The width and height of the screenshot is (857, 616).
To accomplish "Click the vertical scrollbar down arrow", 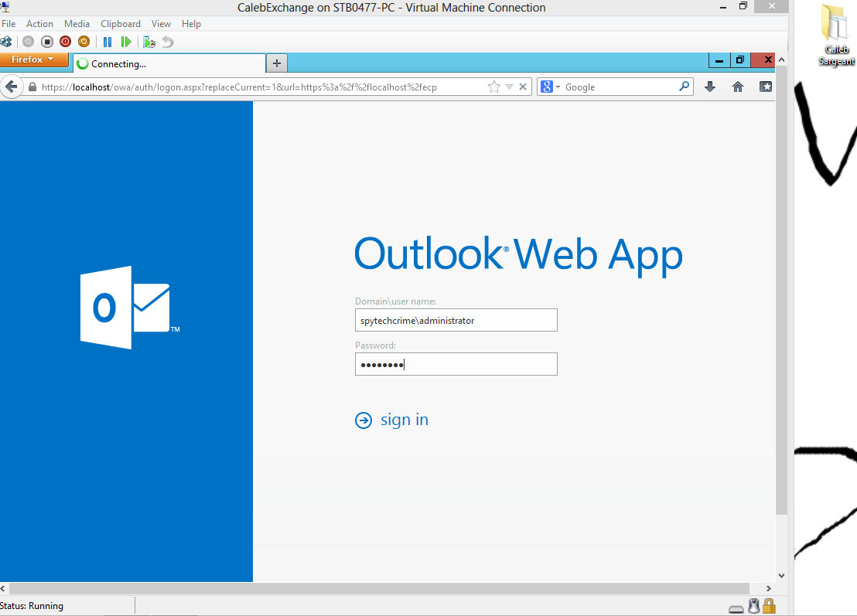I will pyautogui.click(x=781, y=576).
